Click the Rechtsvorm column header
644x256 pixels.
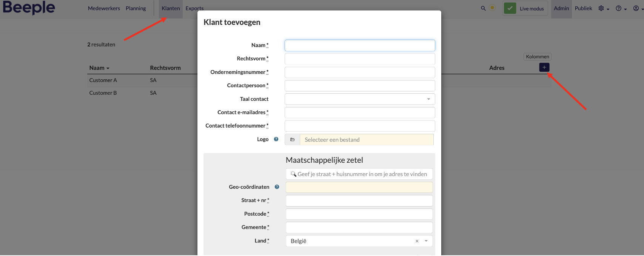click(165, 68)
